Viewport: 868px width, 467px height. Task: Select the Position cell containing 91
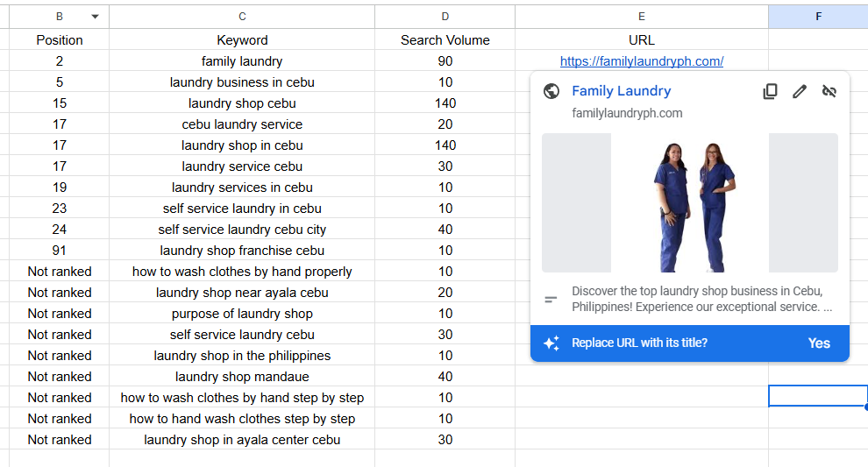click(60, 251)
